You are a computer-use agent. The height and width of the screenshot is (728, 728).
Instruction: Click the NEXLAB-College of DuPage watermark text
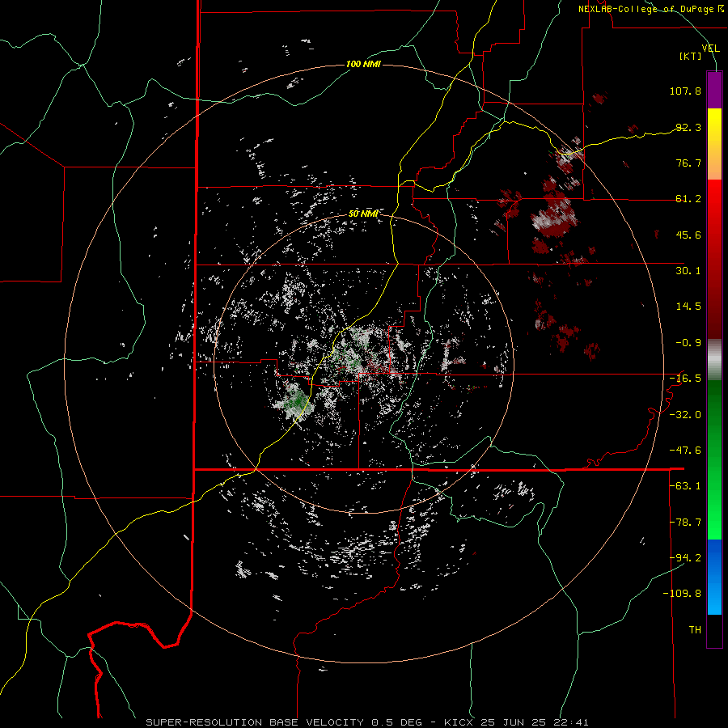coord(650,9)
